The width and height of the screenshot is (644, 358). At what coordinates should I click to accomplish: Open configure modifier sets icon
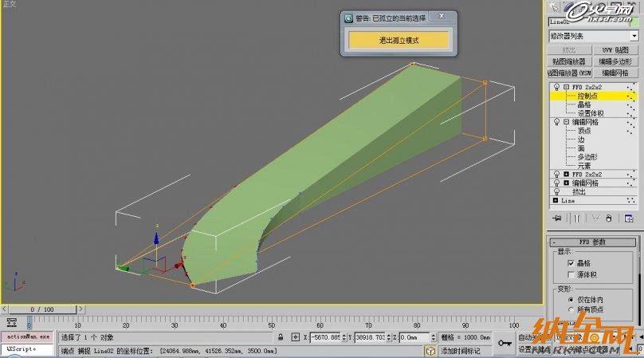point(628,218)
